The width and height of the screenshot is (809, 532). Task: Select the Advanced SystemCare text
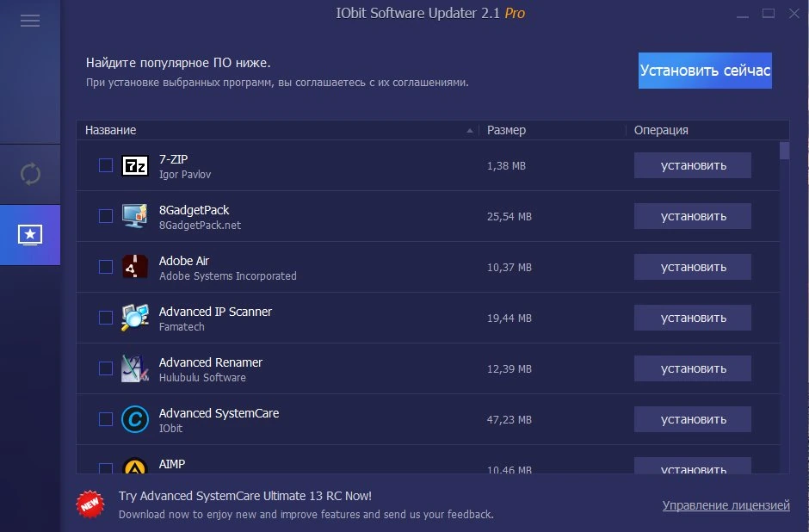point(219,413)
